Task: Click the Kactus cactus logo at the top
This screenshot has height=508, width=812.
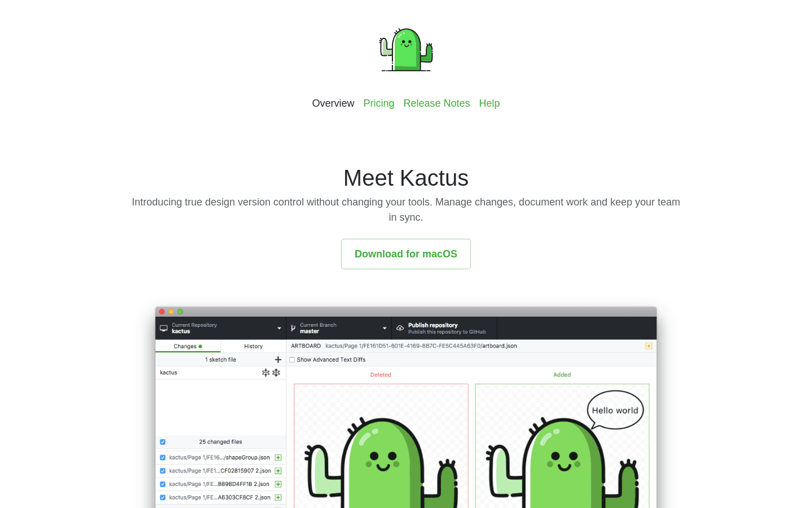Action: click(x=405, y=50)
